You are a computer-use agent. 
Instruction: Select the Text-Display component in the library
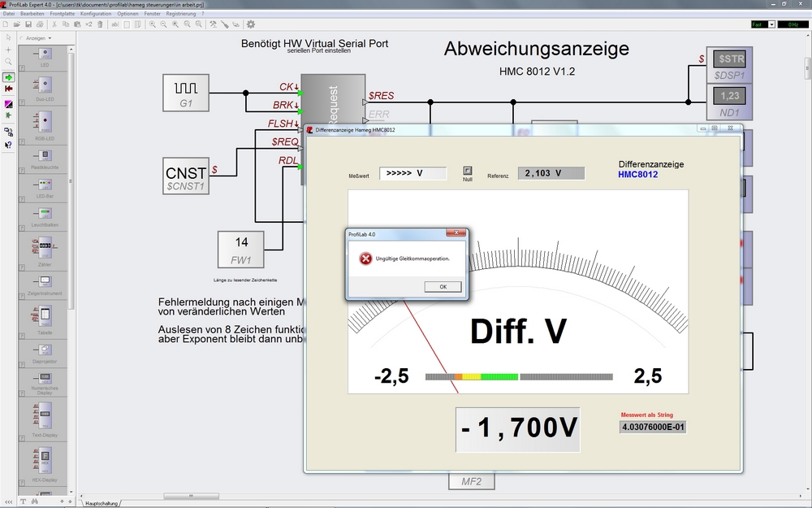point(44,420)
